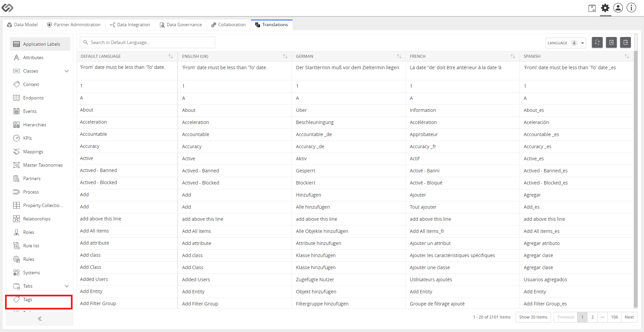Screen dimensions: 644x332
Task: Click the Previous page button
Action: pos(566,317)
